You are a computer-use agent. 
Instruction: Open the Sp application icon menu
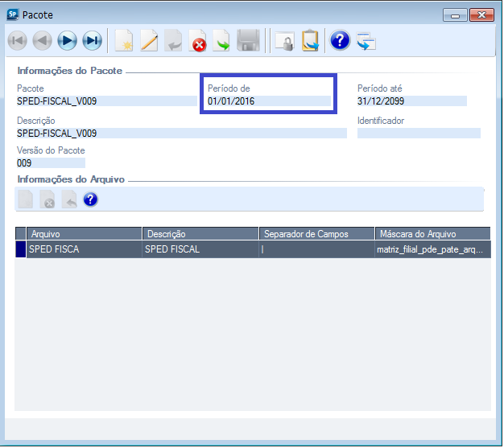tap(13, 14)
